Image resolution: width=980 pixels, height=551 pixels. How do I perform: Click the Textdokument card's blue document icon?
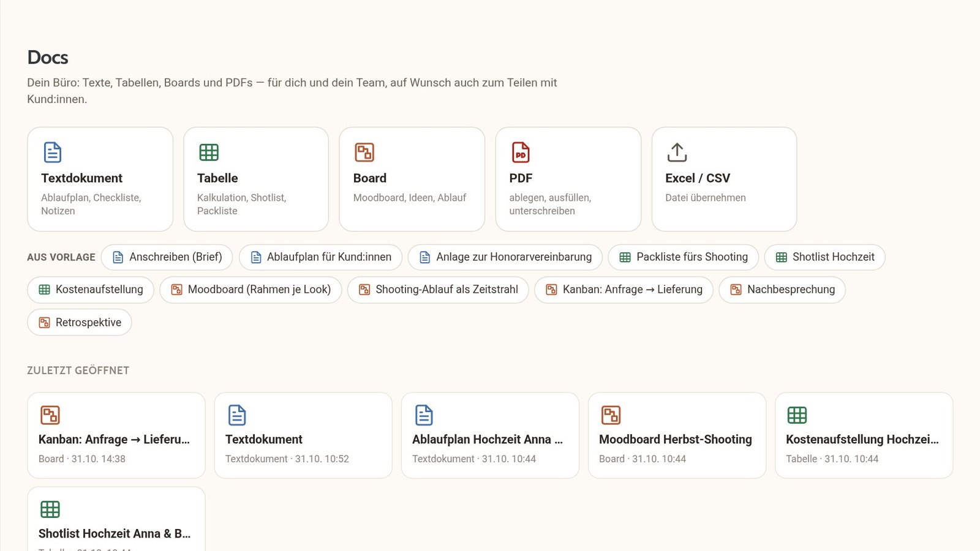53,152
